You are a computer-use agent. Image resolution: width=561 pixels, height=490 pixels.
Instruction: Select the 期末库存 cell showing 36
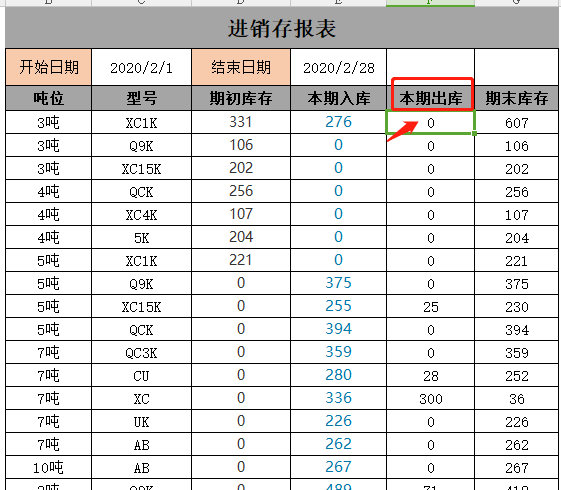[x=516, y=398]
